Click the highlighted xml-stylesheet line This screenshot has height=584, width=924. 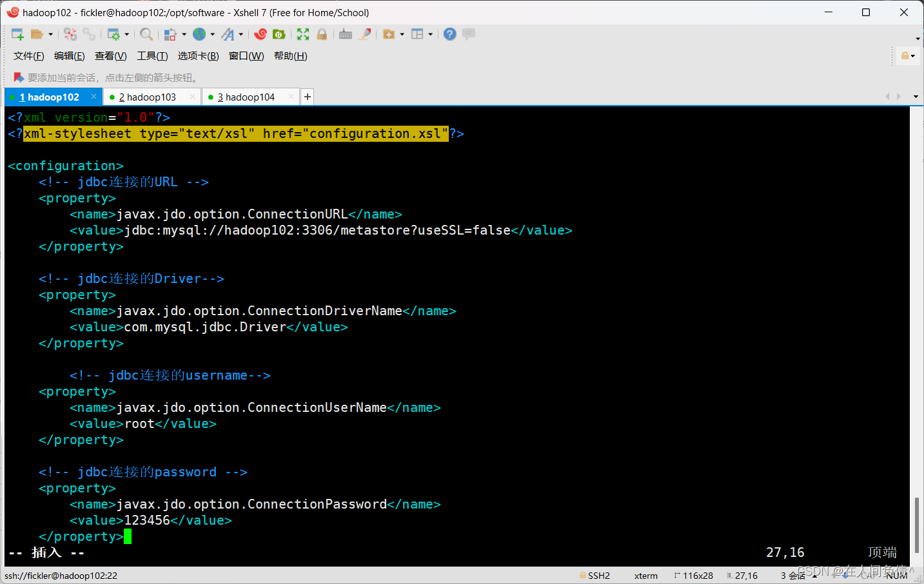[x=236, y=133]
